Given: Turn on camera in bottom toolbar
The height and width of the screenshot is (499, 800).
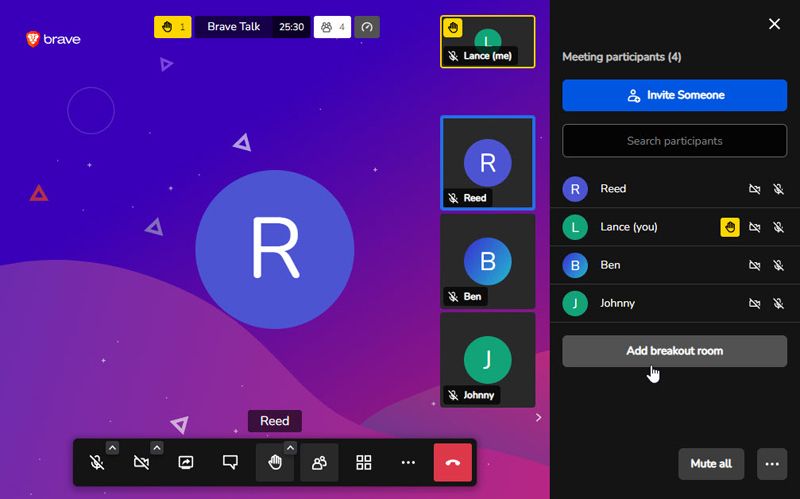Looking at the screenshot, I should (x=141, y=463).
